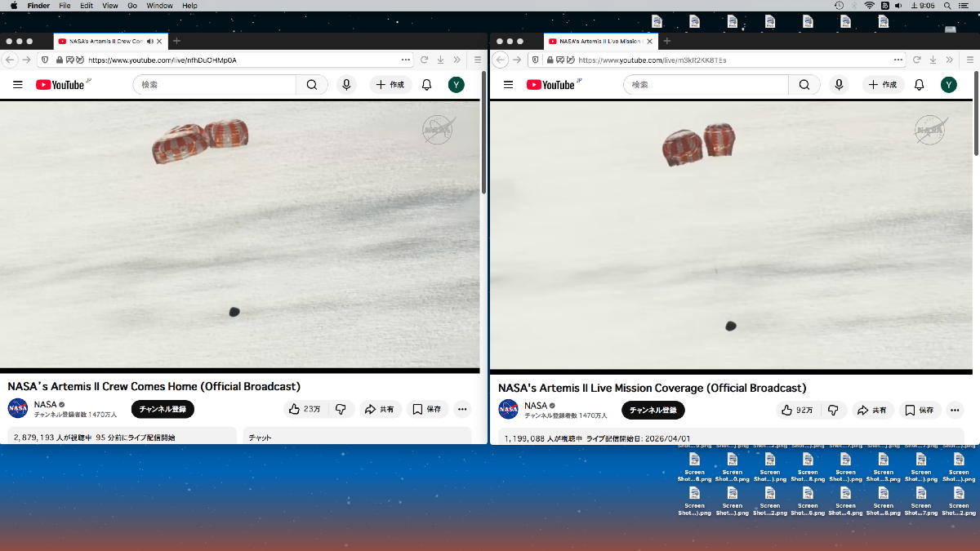Click YouTube 検索 search field, left window
The image size is (980, 551).
[x=214, y=85]
